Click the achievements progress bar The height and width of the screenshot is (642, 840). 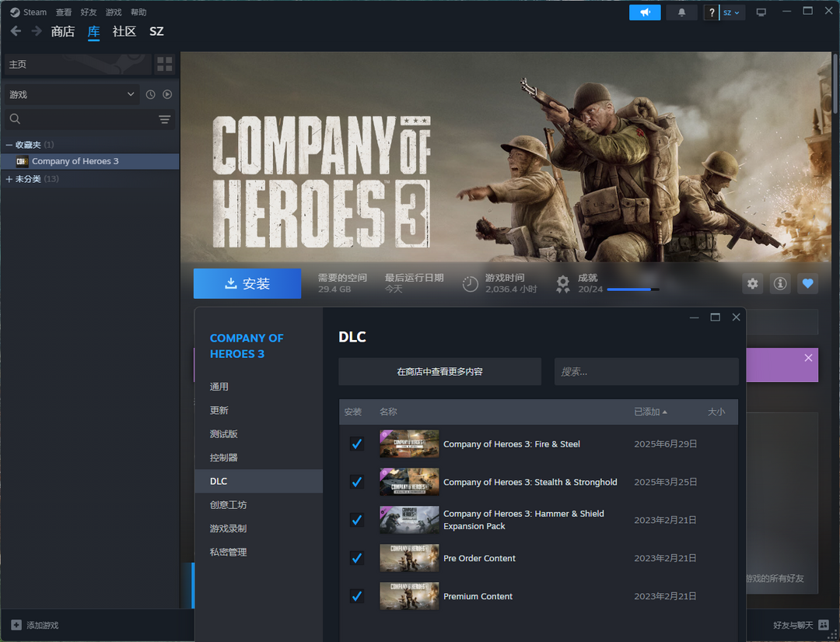[x=632, y=289]
